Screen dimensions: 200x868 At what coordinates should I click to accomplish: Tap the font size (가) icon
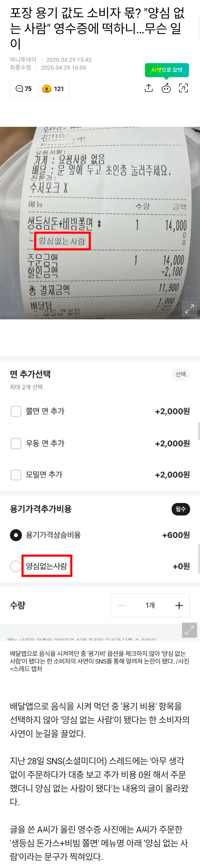(184, 88)
